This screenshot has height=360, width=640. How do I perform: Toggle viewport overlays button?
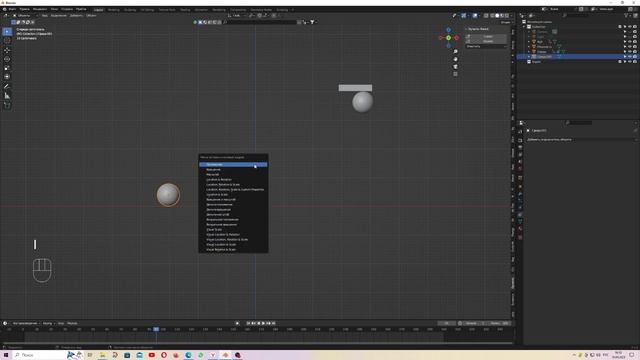(475, 16)
